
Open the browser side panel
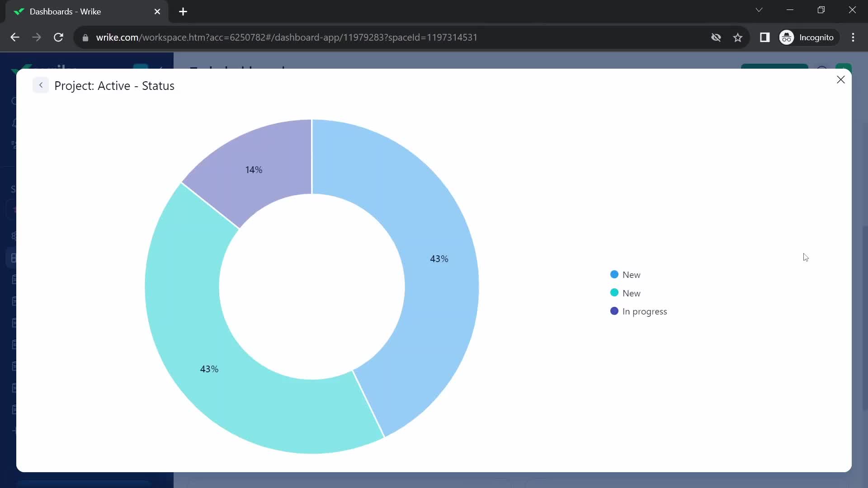[x=764, y=38]
